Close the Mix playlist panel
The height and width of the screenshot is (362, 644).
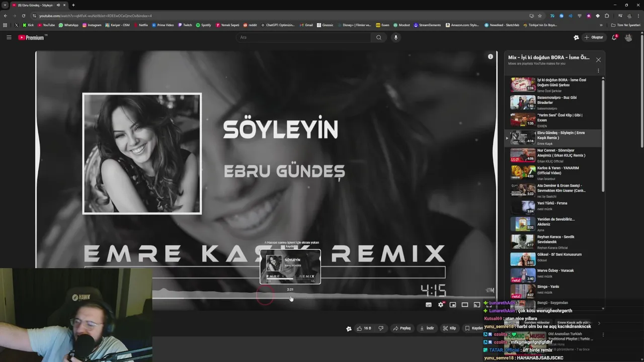click(598, 60)
